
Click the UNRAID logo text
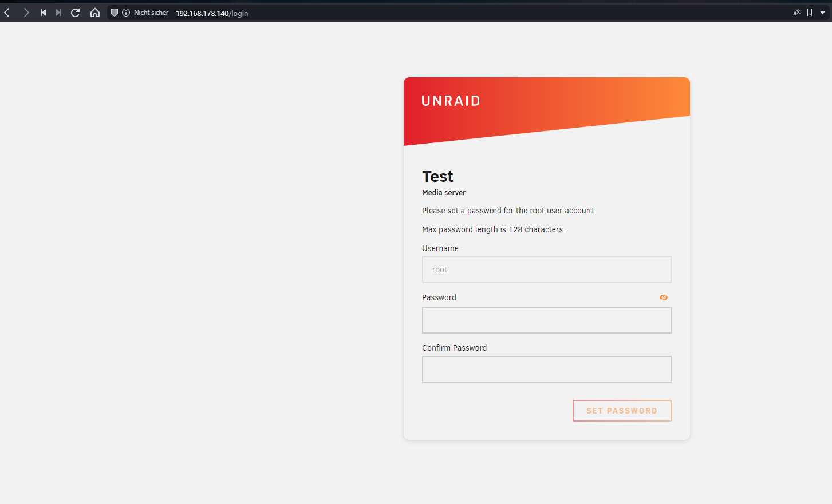coord(451,101)
